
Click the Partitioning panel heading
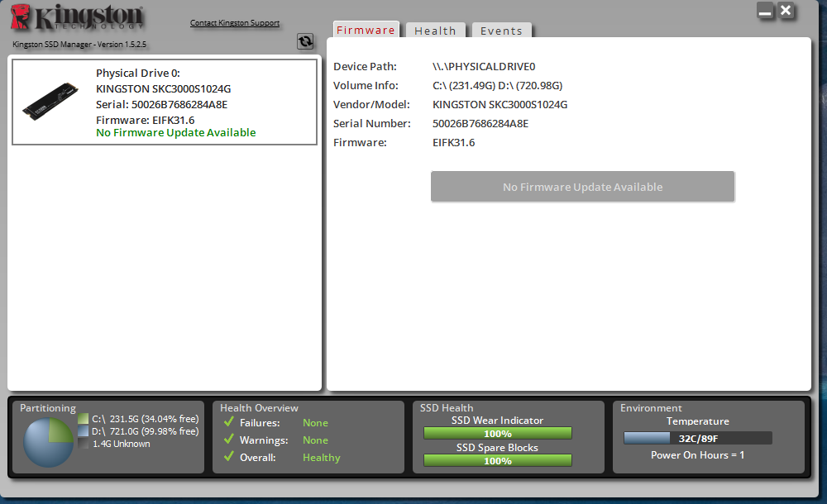(48, 408)
